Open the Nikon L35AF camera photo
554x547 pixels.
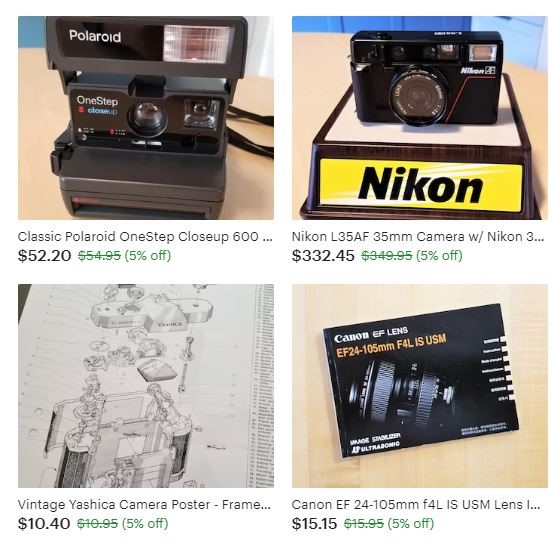420,118
